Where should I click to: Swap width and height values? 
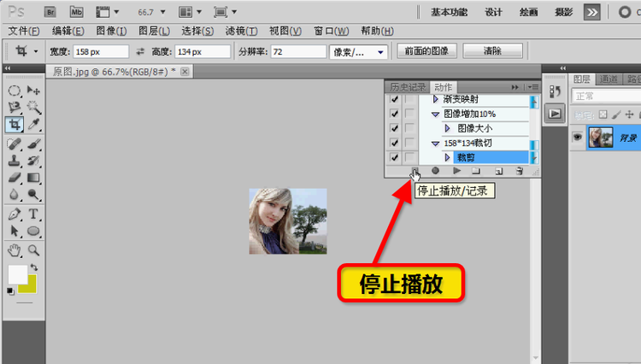tap(140, 51)
